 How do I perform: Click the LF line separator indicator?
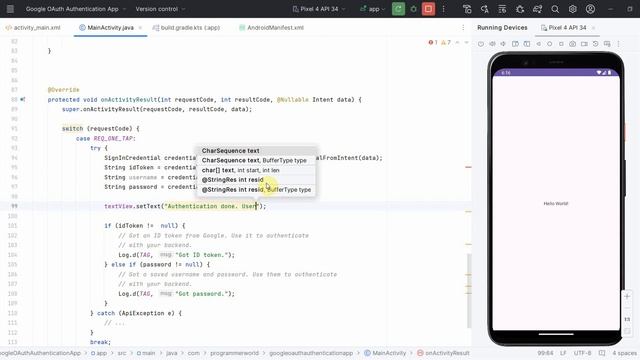point(563,353)
